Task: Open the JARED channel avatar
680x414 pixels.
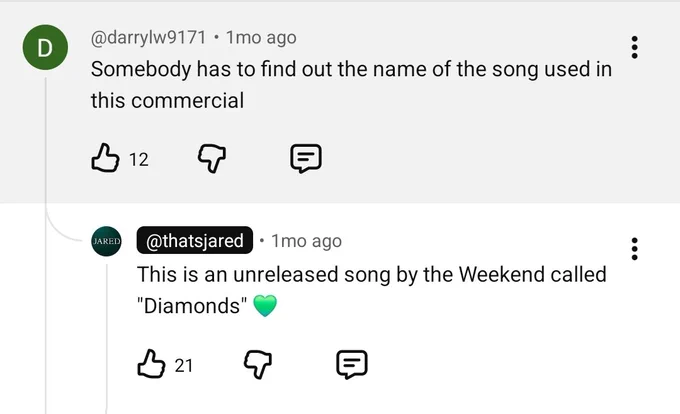Action: pyautogui.click(x=106, y=241)
